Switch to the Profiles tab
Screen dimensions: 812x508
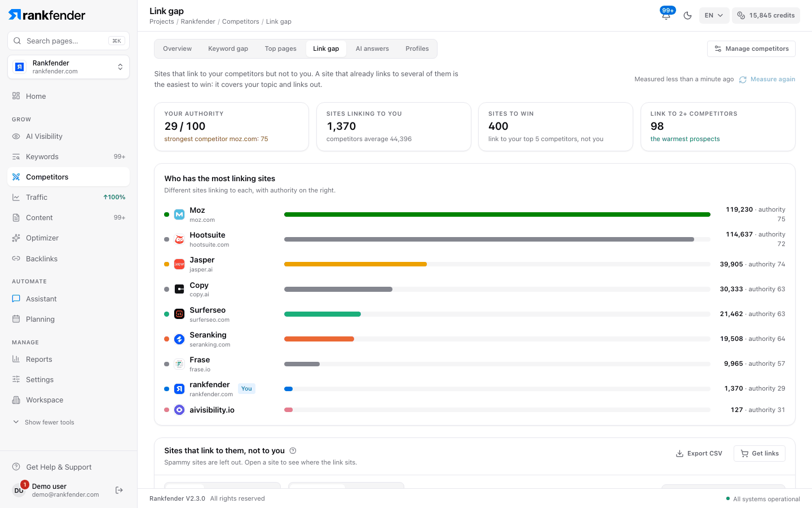[417, 49]
